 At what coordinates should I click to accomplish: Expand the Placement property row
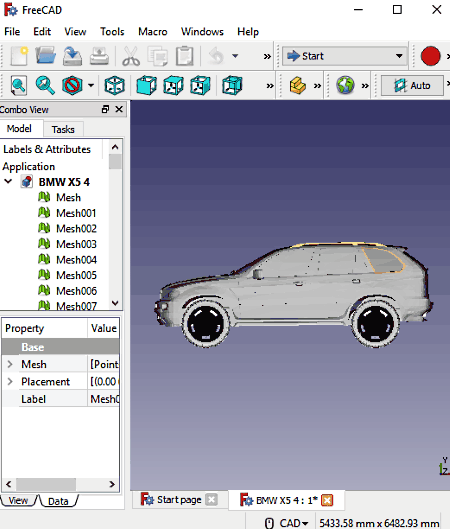10,382
